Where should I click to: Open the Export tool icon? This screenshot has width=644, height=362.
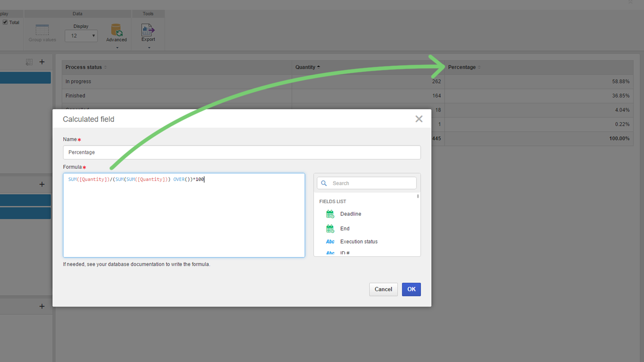[148, 30]
